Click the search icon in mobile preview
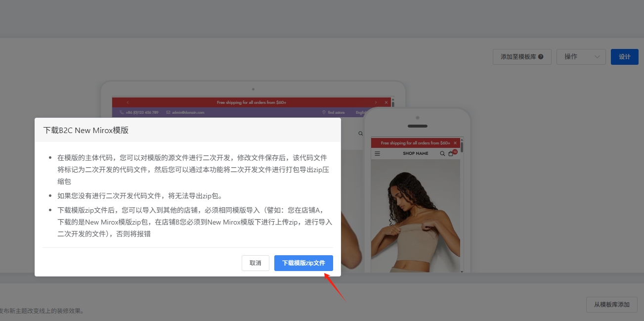This screenshot has height=321, width=644. [442, 154]
